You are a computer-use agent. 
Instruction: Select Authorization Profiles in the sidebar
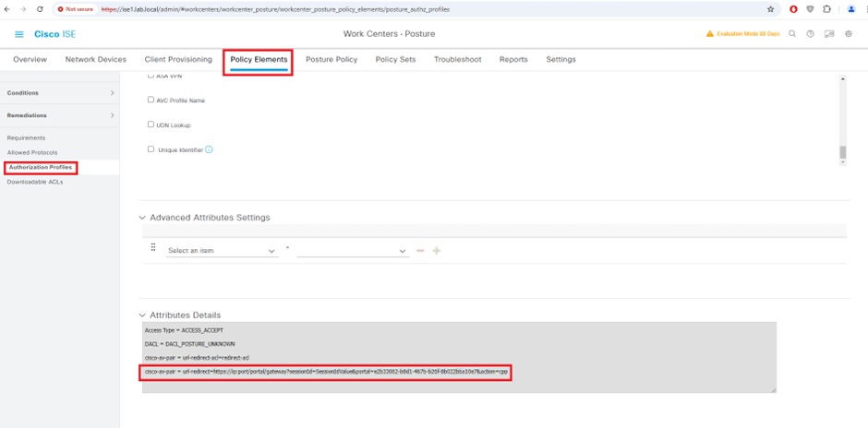tap(41, 167)
